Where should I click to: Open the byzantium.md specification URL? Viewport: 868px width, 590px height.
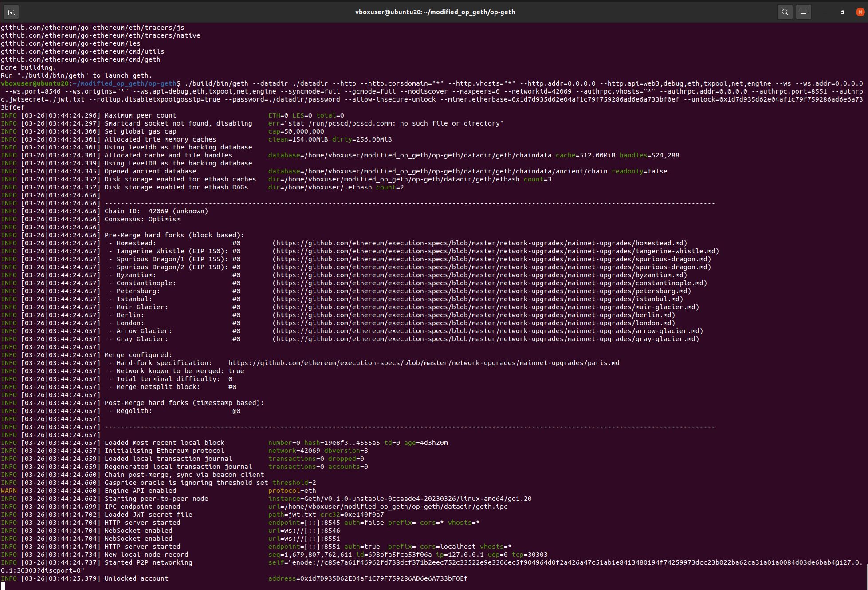pyautogui.click(x=480, y=275)
